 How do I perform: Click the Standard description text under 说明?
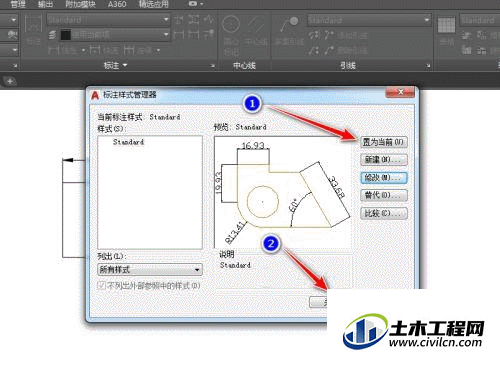(235, 265)
